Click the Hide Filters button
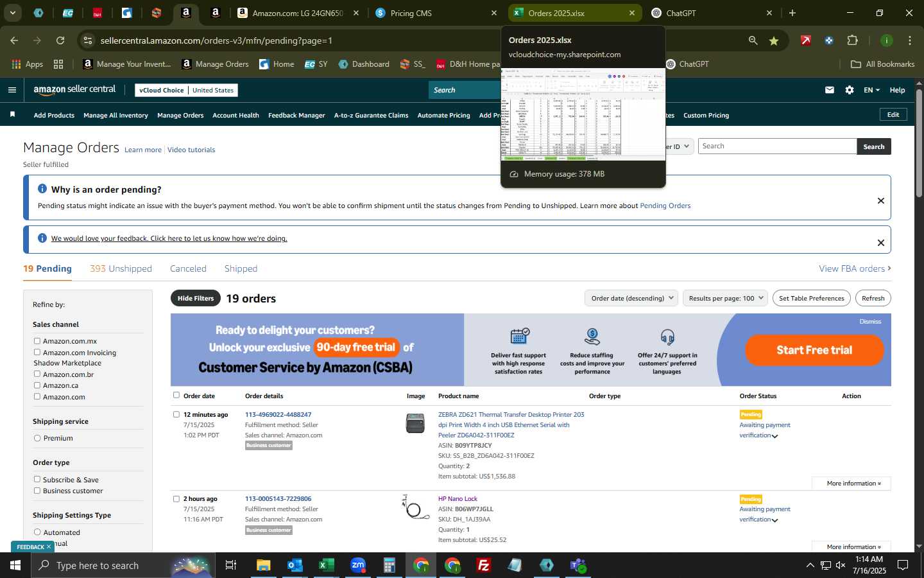 tap(196, 298)
